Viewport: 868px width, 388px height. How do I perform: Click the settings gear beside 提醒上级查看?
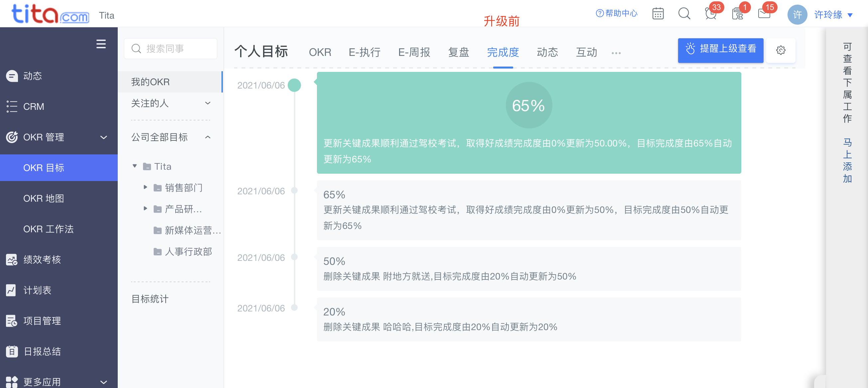(781, 51)
